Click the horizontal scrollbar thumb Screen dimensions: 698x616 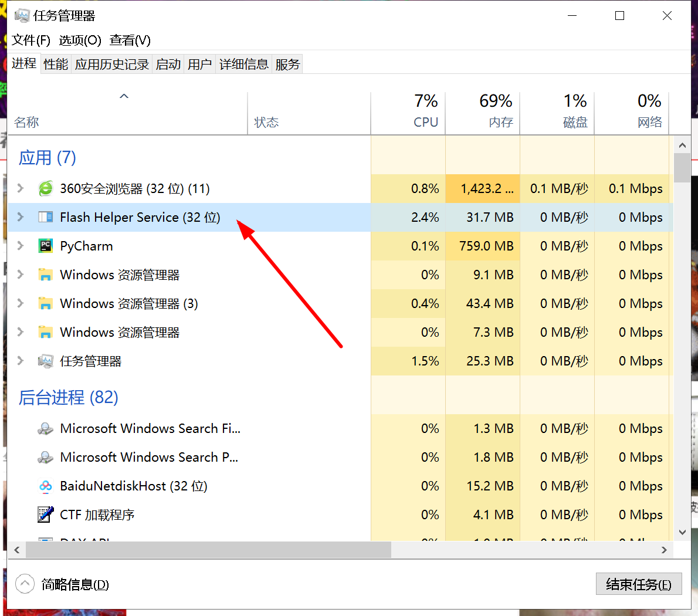click(208, 550)
